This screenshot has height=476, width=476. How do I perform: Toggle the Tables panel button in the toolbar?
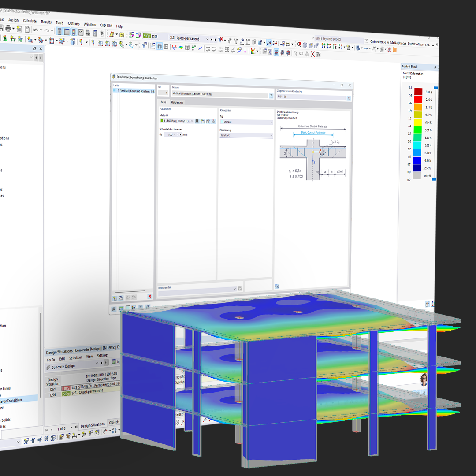[x=66, y=31]
